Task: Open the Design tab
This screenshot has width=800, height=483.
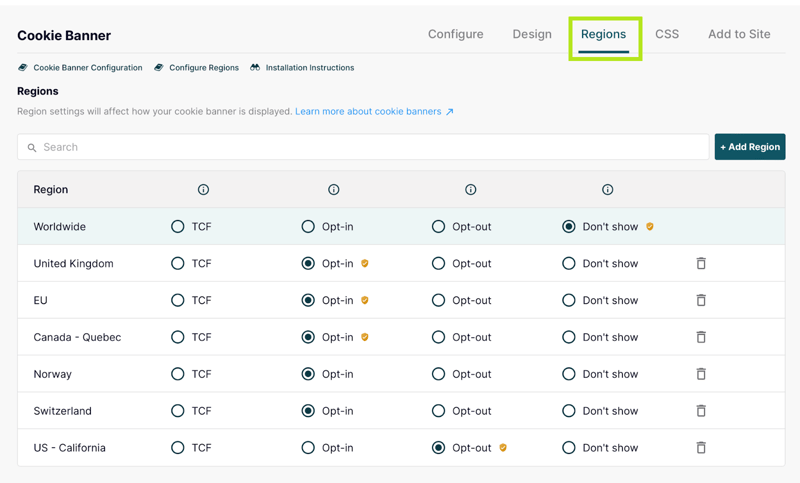Action: [x=532, y=34]
